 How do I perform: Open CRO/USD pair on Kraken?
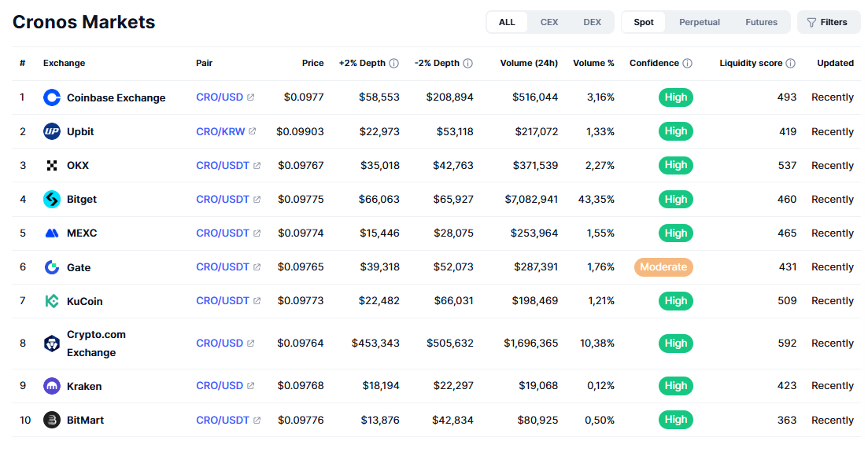pos(220,386)
